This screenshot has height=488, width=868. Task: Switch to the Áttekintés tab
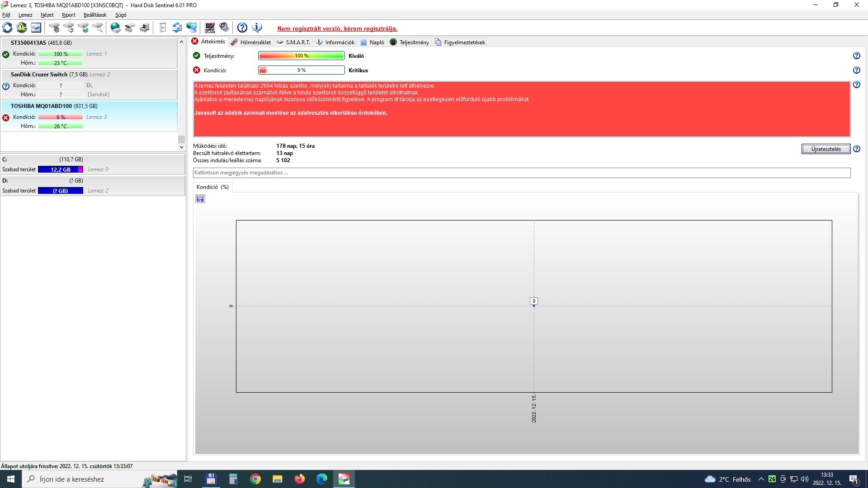coord(208,42)
